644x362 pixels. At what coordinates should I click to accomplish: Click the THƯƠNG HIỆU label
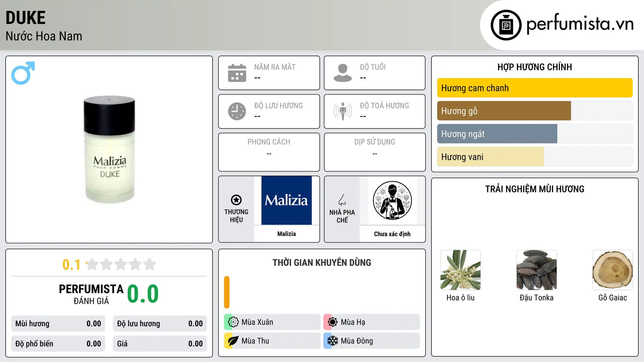[236, 216]
